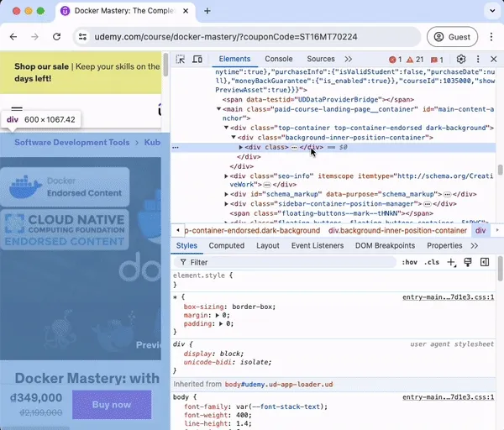Expand the schema_markup div node
Viewport: 504px width, 430px height.
pos(226,194)
